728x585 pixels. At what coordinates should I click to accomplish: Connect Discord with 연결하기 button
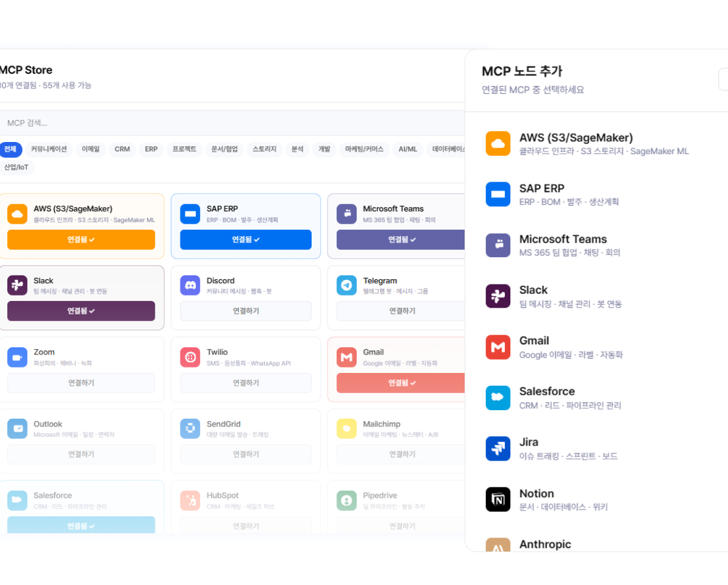point(246,311)
